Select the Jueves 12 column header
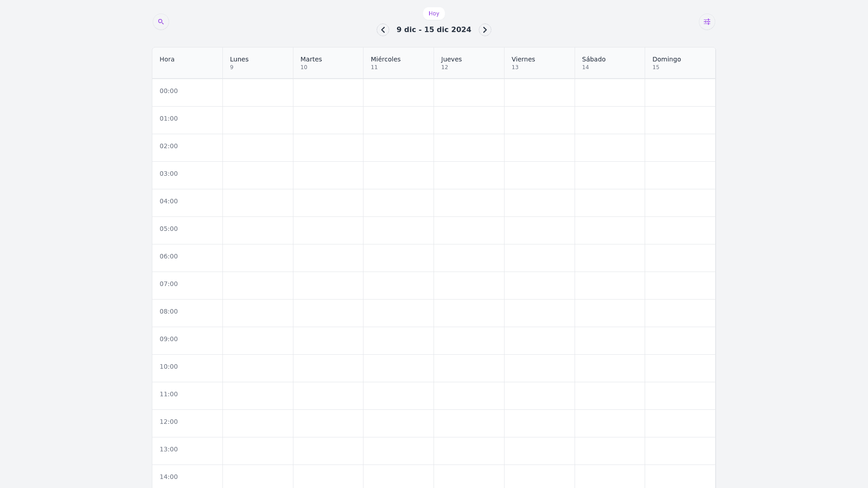 (469, 63)
